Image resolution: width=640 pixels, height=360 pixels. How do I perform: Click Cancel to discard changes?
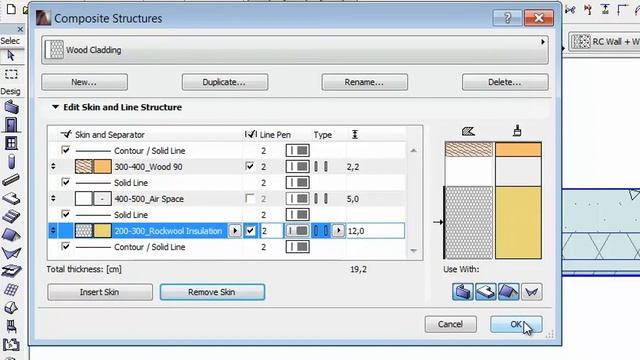[451, 324]
